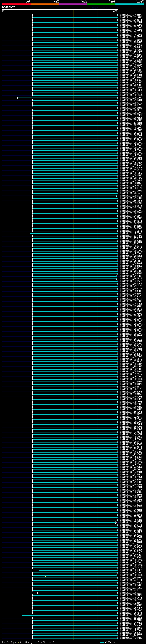Viewport: 146px width, 644px height.
Task: Click the query end position 487
Action: coord(115,11)
